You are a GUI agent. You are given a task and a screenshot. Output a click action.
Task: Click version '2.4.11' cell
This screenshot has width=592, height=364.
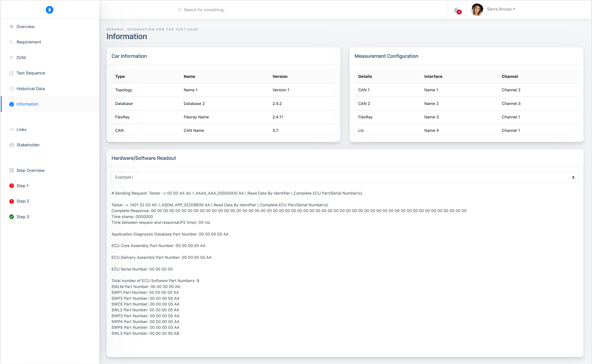(x=278, y=117)
